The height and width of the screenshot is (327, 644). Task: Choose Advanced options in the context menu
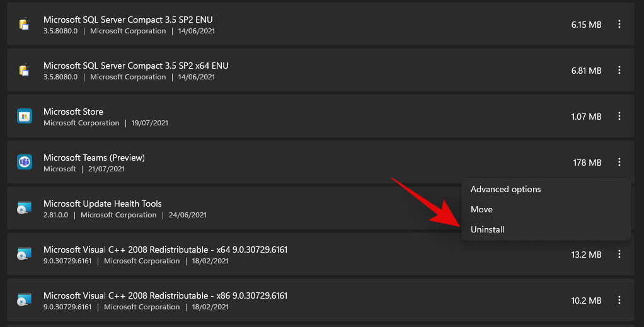[x=546, y=190]
